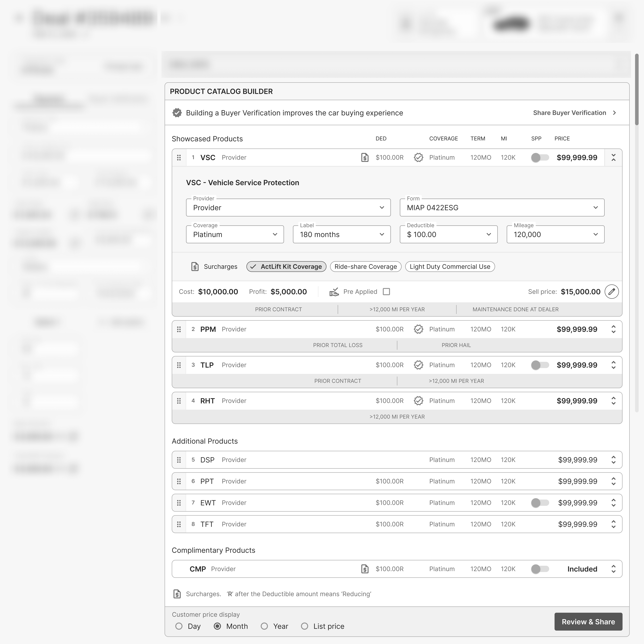
Task: Click the VSC Profit value $5,000.00
Action: tap(289, 292)
